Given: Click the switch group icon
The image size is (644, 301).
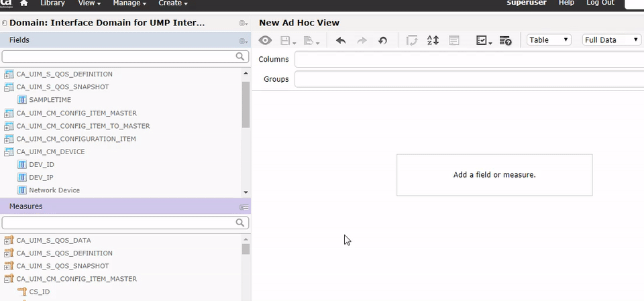Looking at the screenshot, I should coord(412,40).
